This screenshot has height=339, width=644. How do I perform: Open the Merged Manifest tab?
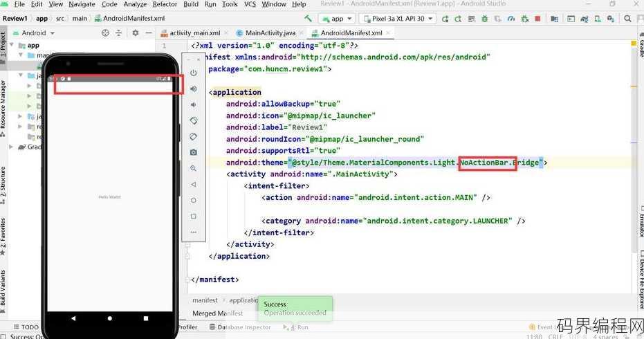[x=218, y=313]
